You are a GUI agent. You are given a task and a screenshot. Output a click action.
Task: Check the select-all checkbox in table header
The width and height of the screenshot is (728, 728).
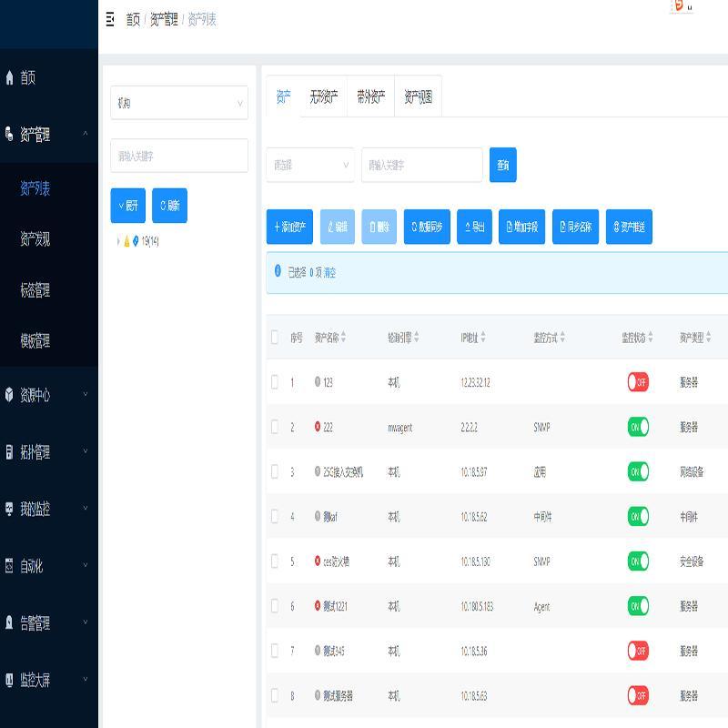(x=275, y=338)
